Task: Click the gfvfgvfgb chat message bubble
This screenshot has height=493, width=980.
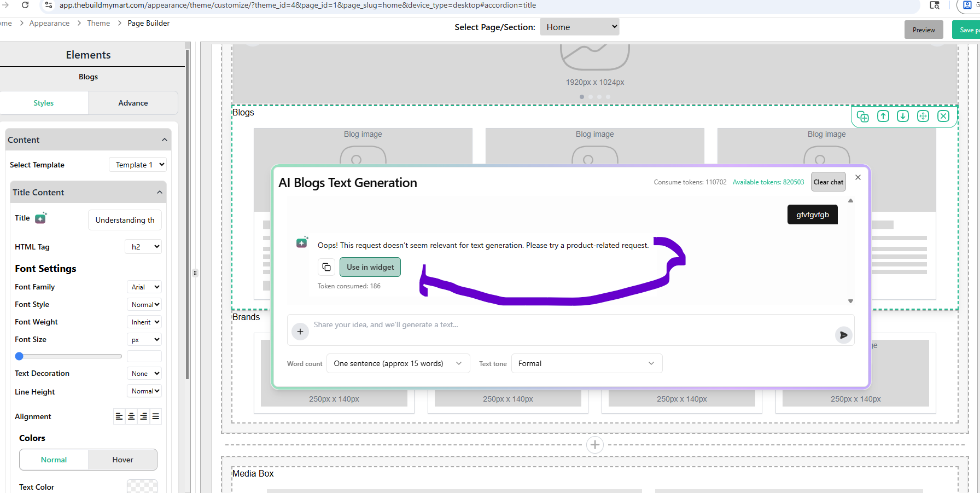Action: click(813, 214)
